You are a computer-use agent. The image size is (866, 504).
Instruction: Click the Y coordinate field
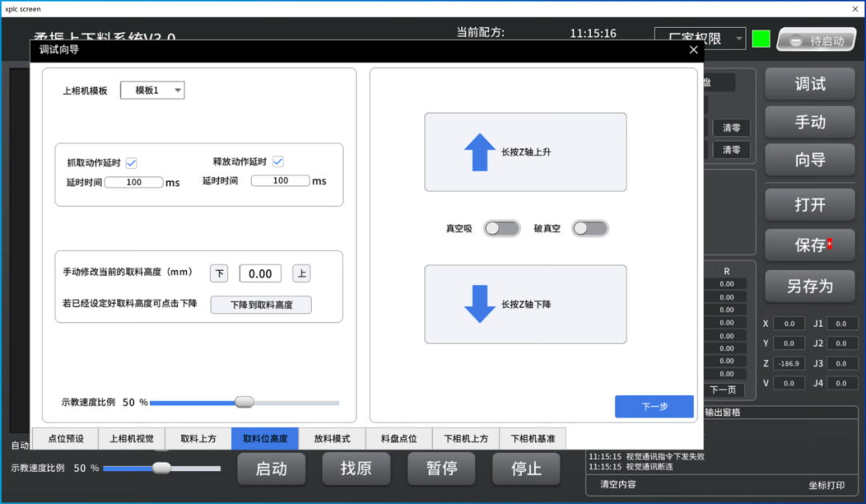click(789, 344)
